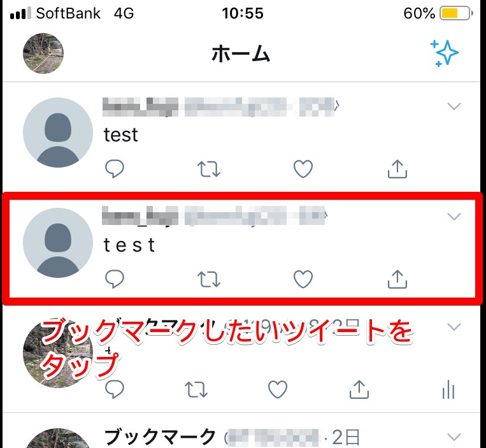The height and width of the screenshot is (448, 486).
Task: Like the highlighted "t e s t" tweet
Action: click(303, 279)
